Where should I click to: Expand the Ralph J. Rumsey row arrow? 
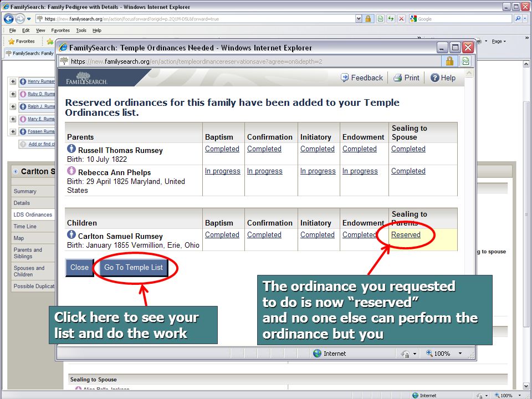(13, 106)
